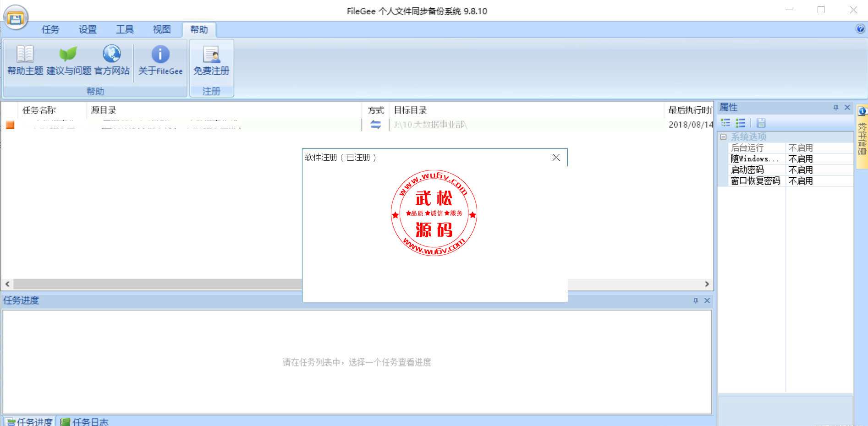Click the 不启用 value for 随Windows
This screenshot has height=426, width=868.
coord(801,159)
